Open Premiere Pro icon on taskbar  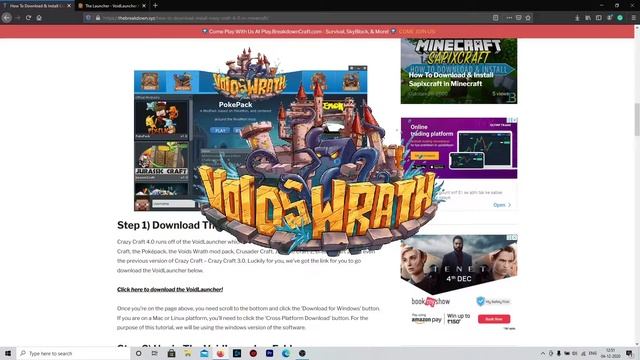[x=269, y=353]
